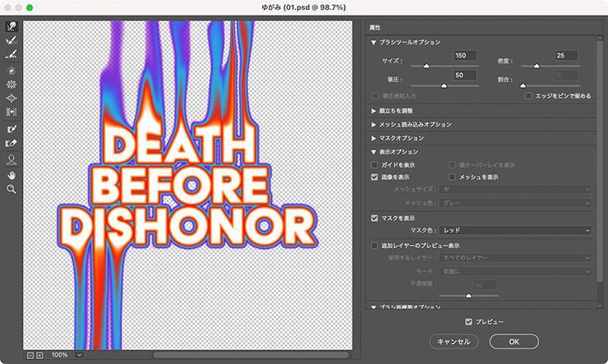Open 使用するレイヤー dropdown

click(515, 258)
